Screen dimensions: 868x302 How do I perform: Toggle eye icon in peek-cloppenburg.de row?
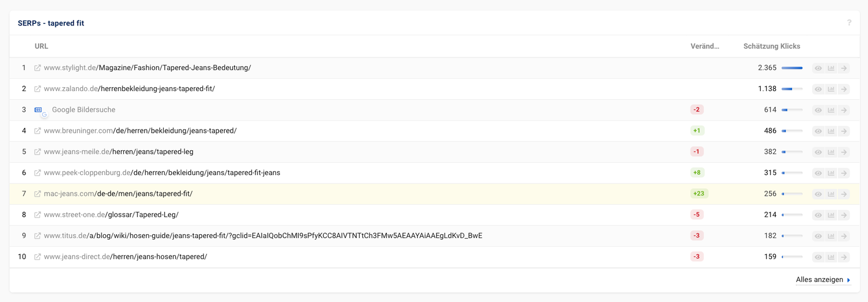818,174
